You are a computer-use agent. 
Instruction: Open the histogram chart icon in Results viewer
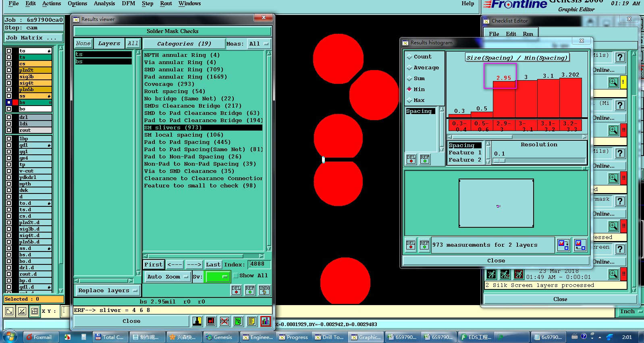coord(266,321)
